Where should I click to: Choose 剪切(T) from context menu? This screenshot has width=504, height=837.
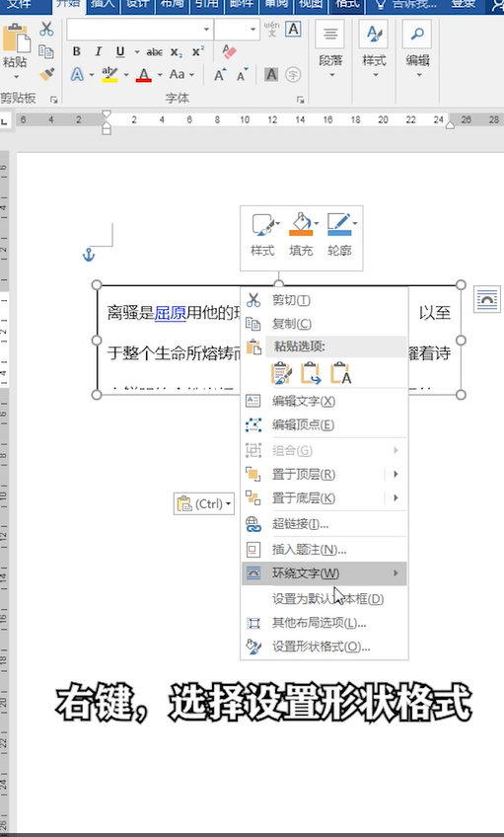[x=324, y=300]
